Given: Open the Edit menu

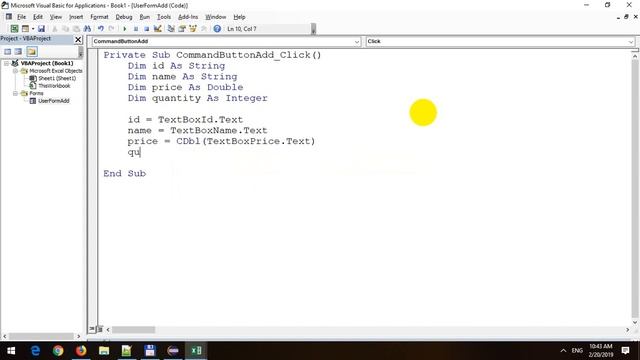Looking at the screenshot, I should tap(38, 17).
